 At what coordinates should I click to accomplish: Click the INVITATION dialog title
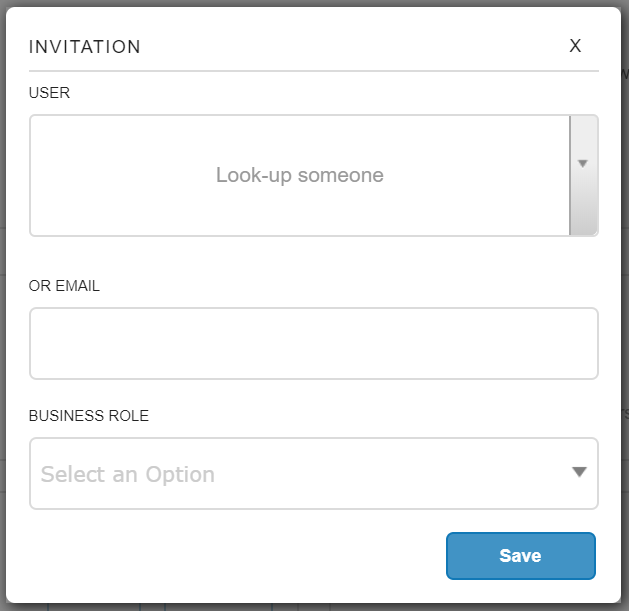point(85,47)
